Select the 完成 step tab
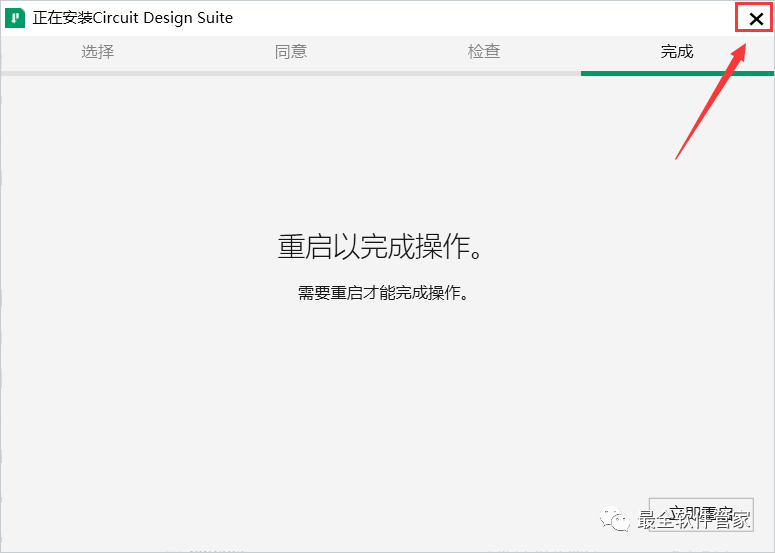 click(x=677, y=51)
